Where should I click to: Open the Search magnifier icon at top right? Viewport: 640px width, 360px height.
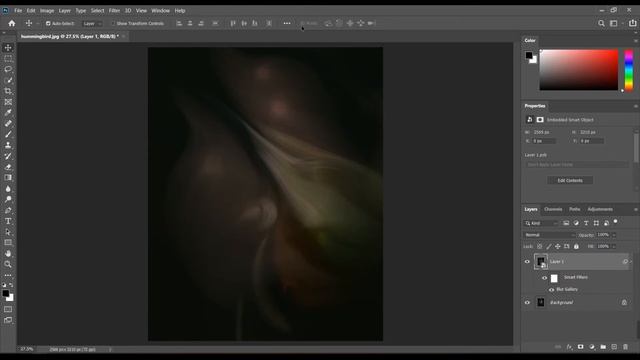(x=601, y=23)
